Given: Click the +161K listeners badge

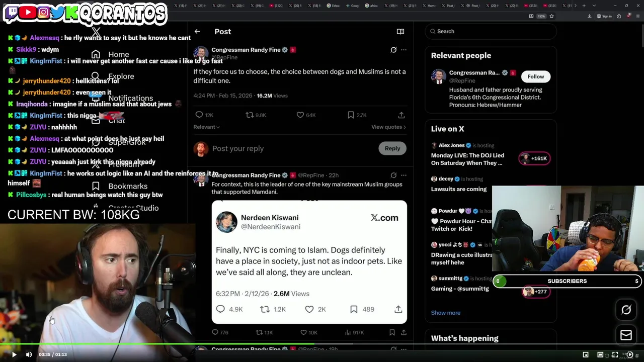Looking at the screenshot, I should 534,158.
